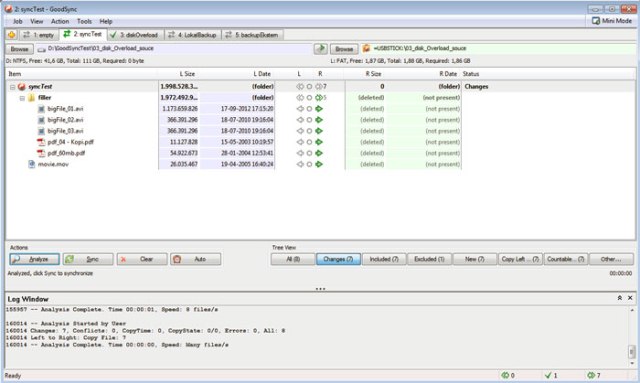Open the View menu
Viewport: 640px width, 383px height.
coord(36,21)
